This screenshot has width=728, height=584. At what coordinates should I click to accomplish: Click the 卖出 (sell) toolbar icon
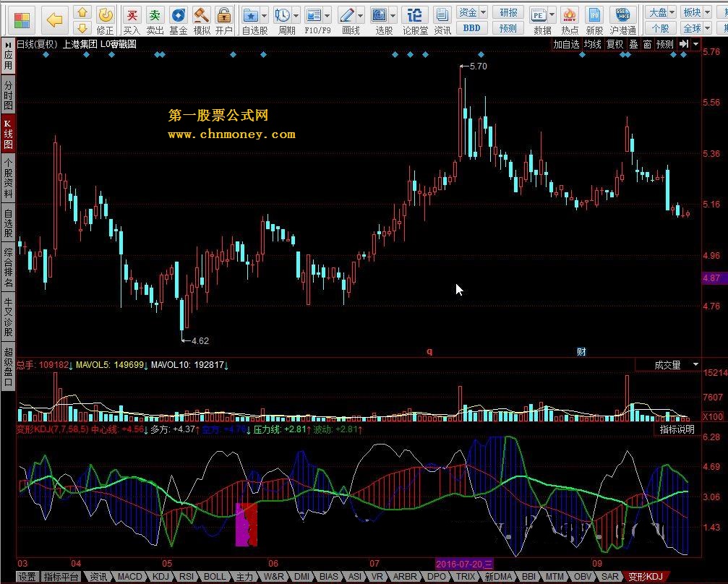click(155, 16)
